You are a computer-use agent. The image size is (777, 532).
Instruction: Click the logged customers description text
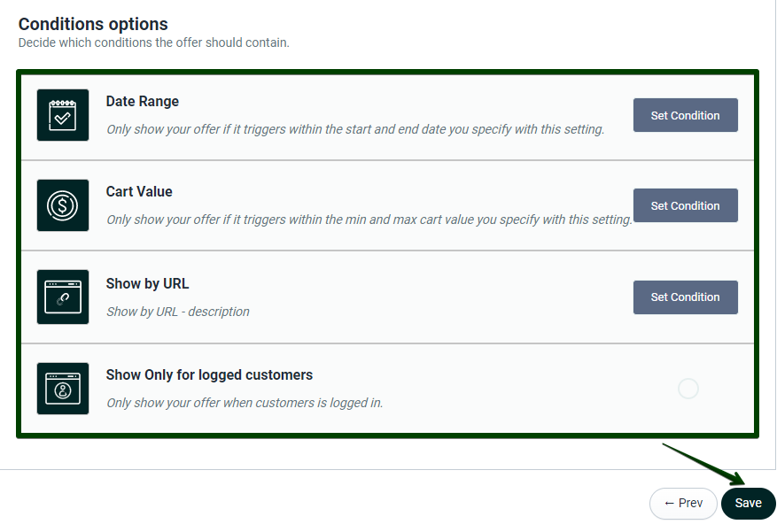click(245, 403)
